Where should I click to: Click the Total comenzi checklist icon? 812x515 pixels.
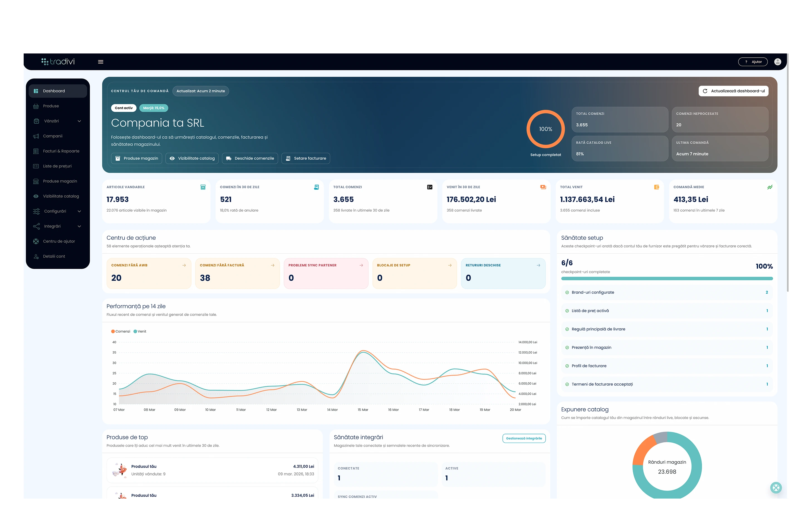(x=430, y=187)
